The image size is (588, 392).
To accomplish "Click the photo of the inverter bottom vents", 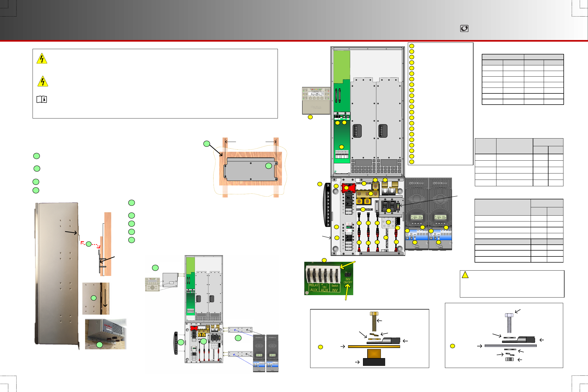I will tap(106, 334).
